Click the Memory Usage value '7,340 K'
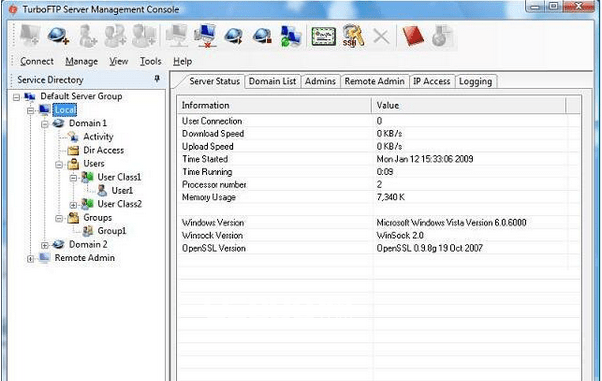 [x=390, y=197]
